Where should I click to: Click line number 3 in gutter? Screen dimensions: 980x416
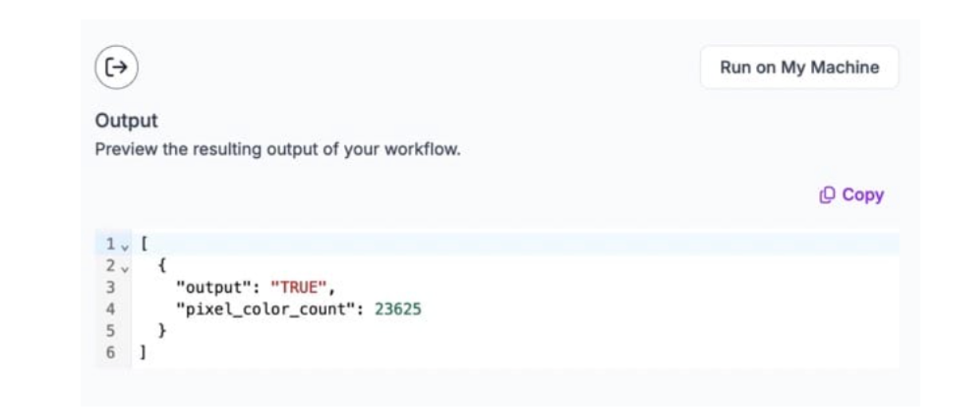click(111, 287)
